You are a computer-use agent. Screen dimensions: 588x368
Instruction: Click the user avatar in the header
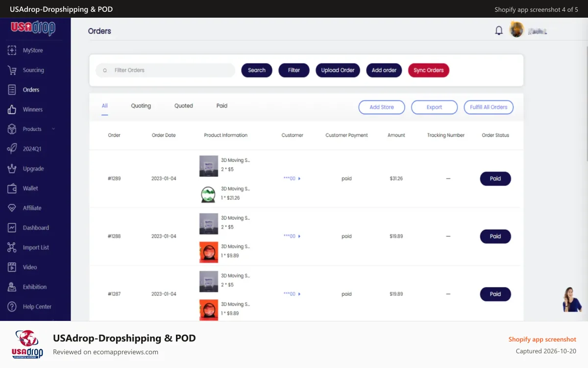coord(516,30)
